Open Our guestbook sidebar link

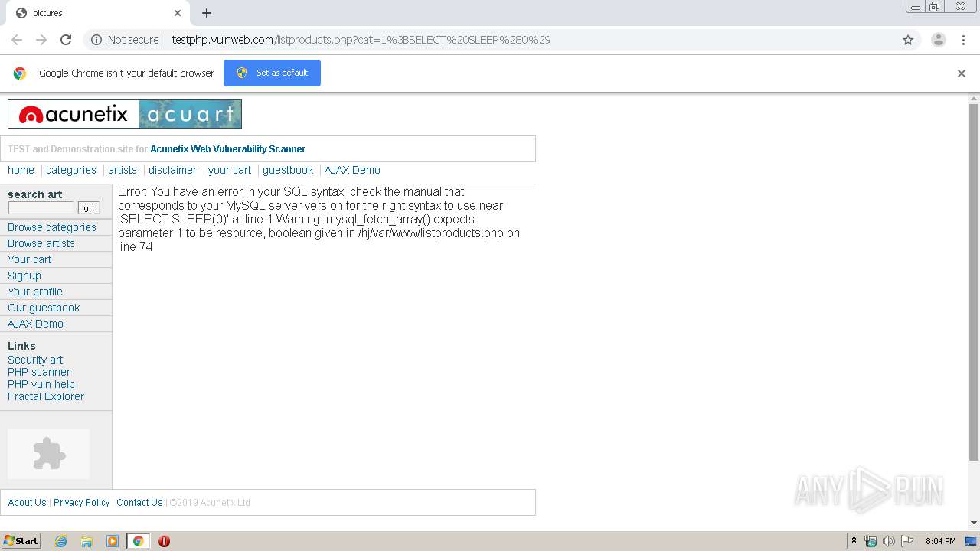coord(44,308)
